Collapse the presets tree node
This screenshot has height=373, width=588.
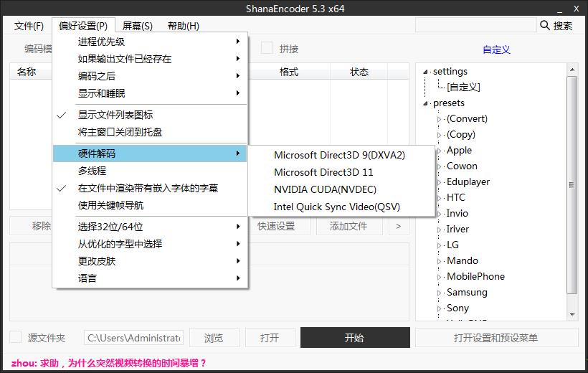point(425,103)
